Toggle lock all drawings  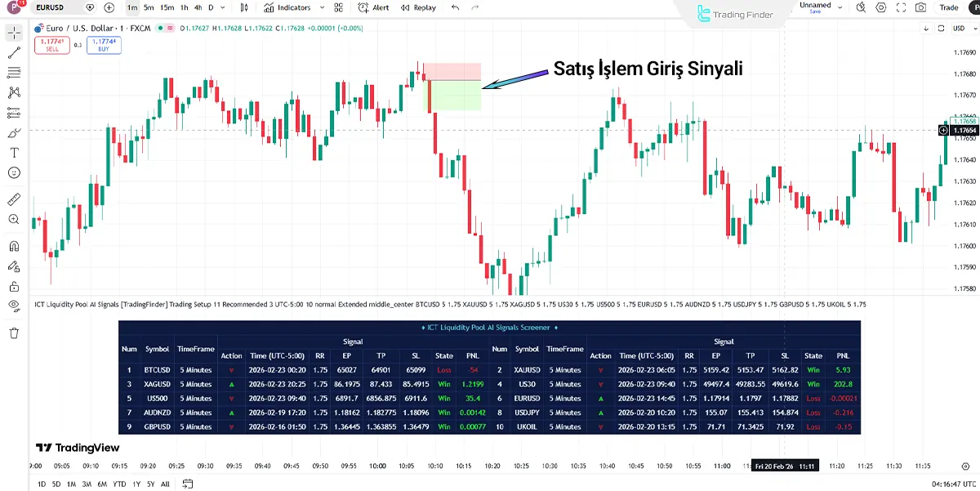[x=14, y=286]
